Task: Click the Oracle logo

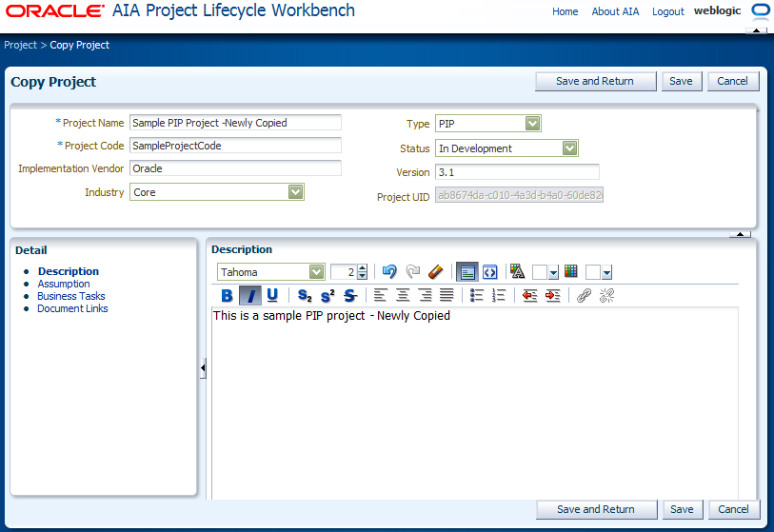Action: [55, 10]
